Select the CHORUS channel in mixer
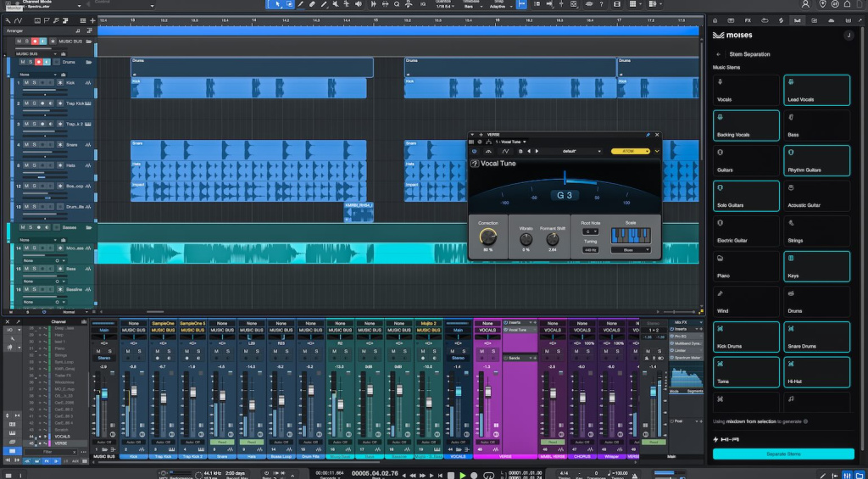This screenshot has height=479, width=868. pyautogui.click(x=582, y=457)
